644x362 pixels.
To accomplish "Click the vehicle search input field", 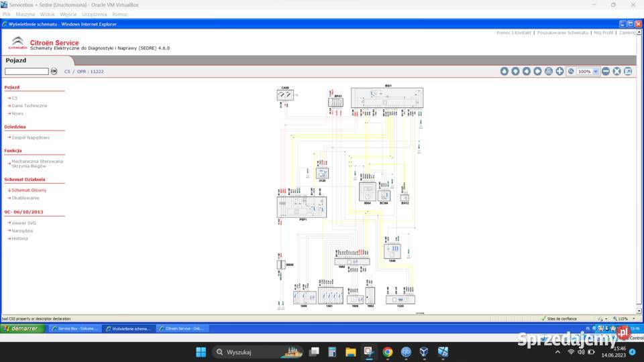I will [x=27, y=71].
